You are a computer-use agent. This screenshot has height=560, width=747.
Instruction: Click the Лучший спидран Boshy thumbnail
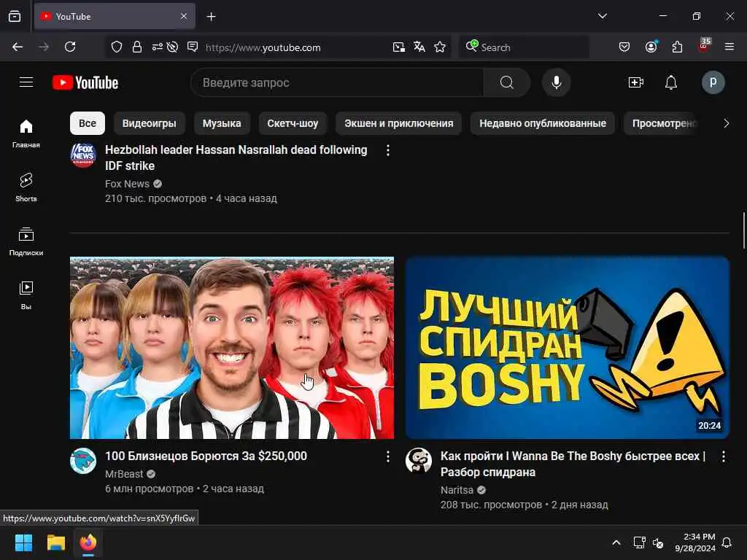tap(568, 348)
